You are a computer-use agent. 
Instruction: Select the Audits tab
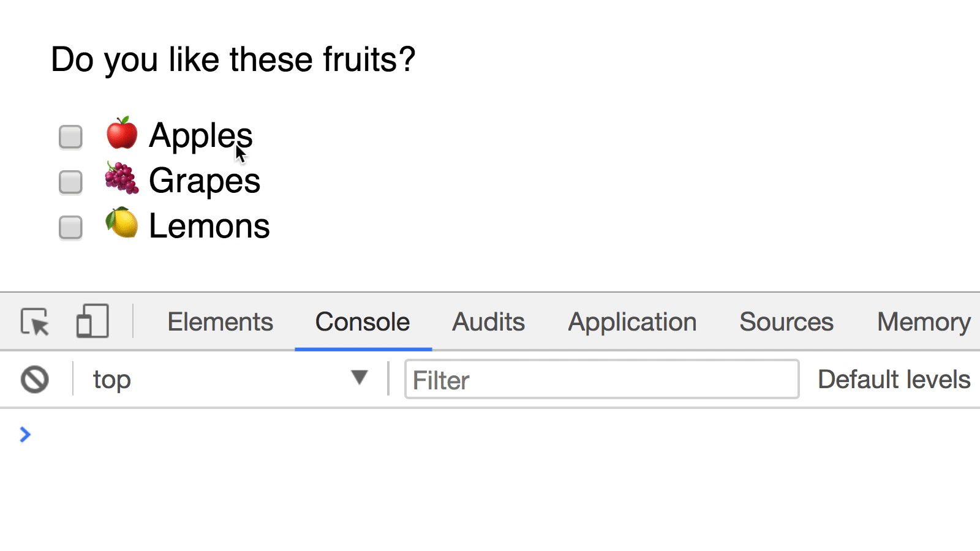(x=488, y=321)
